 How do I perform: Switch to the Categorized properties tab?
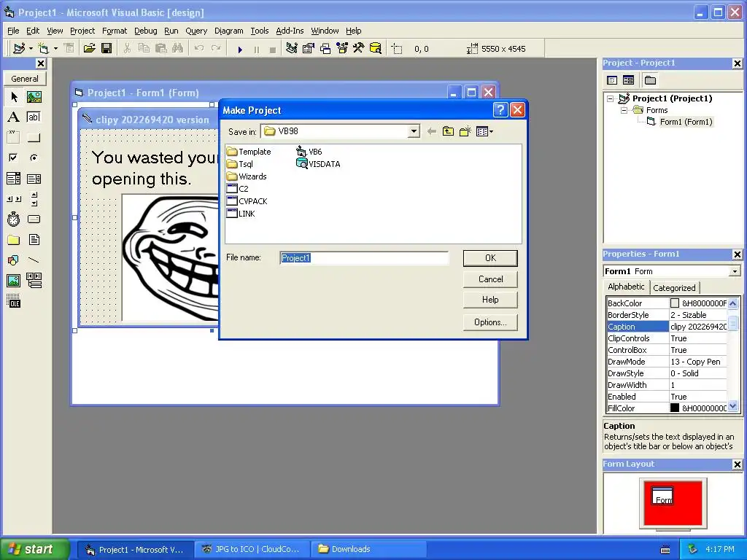coord(674,287)
